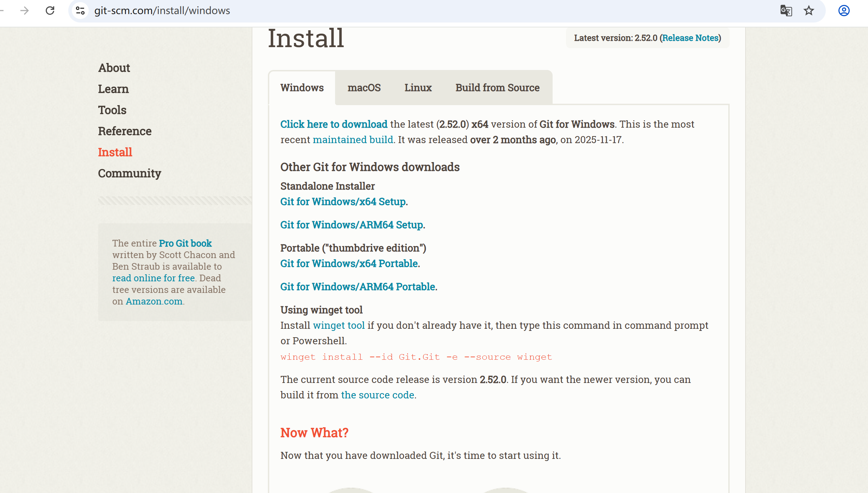Select the Windows install tab
The image size is (868, 493).
(x=302, y=88)
